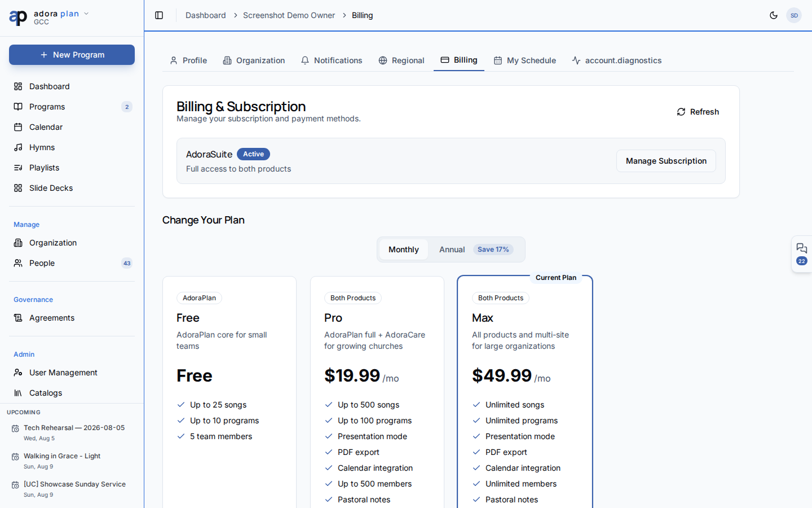Click the People count badge 43

pos(127,263)
